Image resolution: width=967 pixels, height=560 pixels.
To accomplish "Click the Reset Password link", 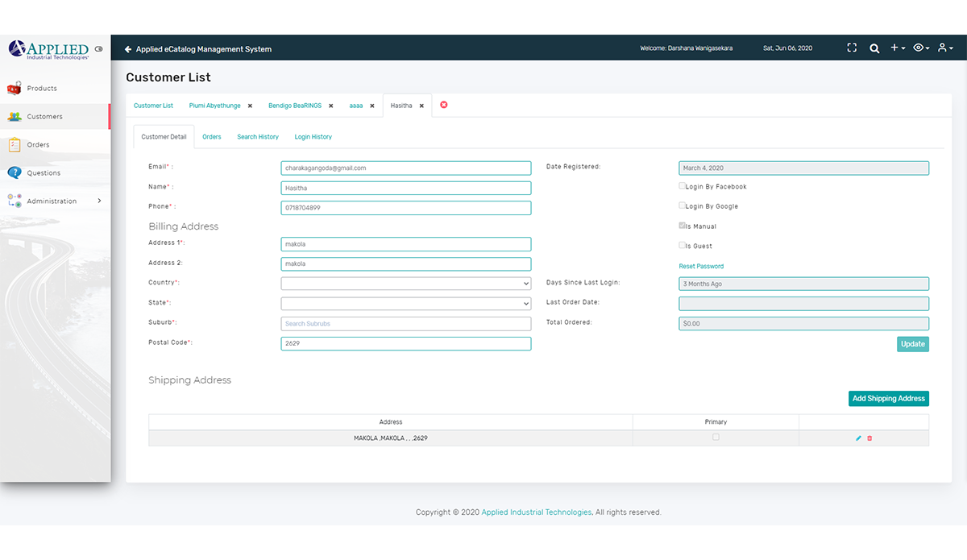I will [x=701, y=267].
